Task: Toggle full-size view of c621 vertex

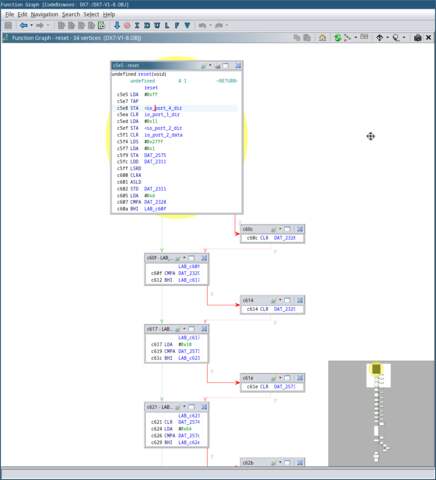Action: coord(191,407)
